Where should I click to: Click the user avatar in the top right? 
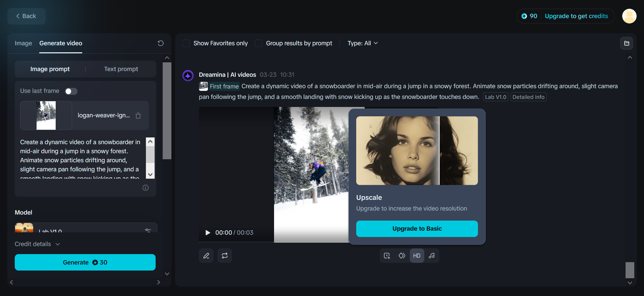(x=629, y=16)
